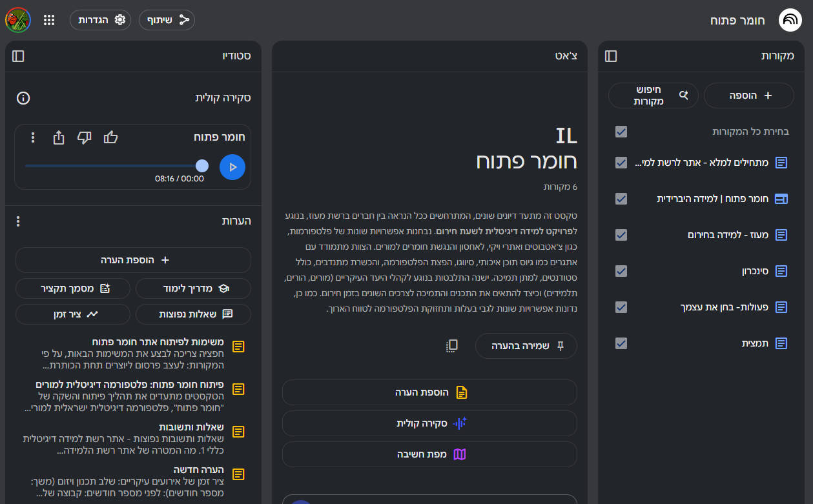The height and width of the screenshot is (504, 813).
Task: Click document icon of מתחילים למלא source
Action: click(781, 163)
